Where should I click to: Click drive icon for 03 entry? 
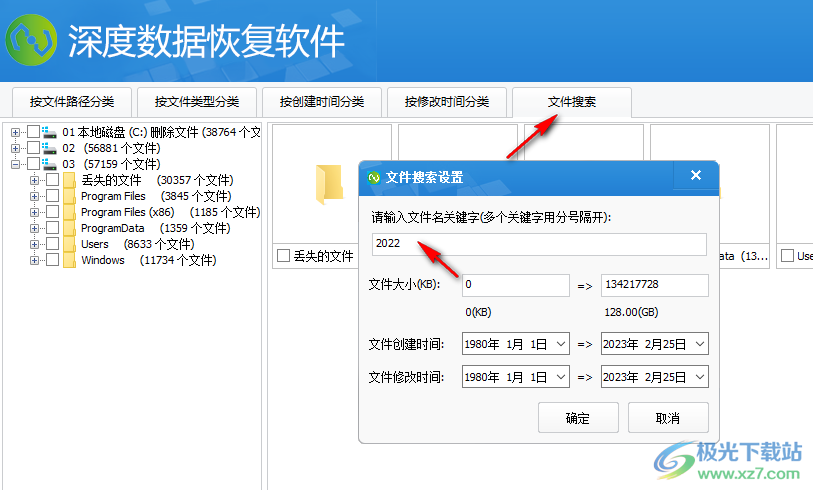(49, 164)
